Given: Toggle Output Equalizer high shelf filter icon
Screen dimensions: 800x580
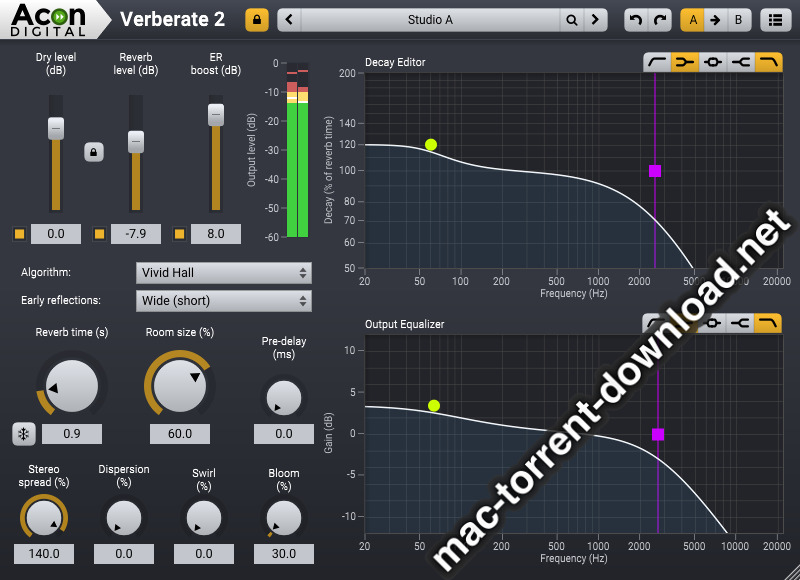Looking at the screenshot, I should (740, 323).
